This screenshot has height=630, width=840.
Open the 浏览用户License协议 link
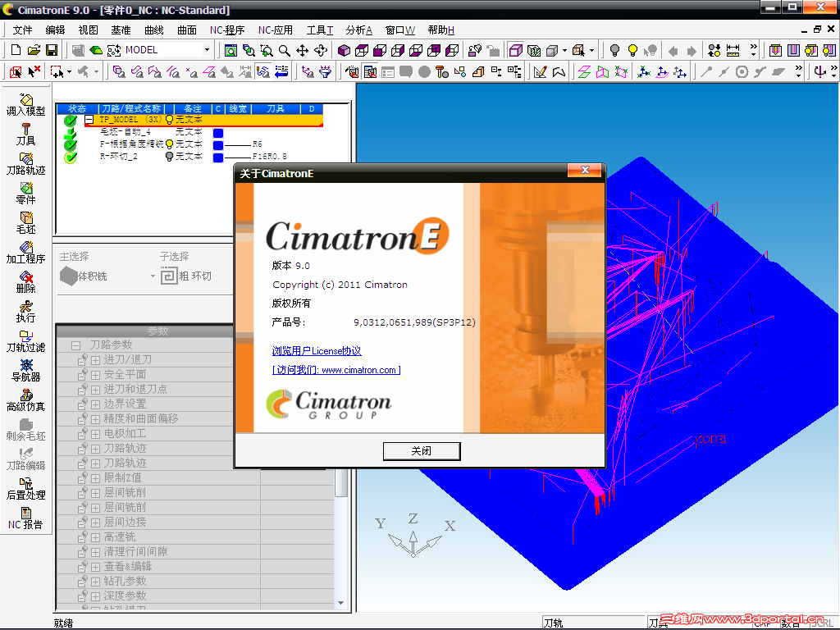pyautogui.click(x=317, y=351)
